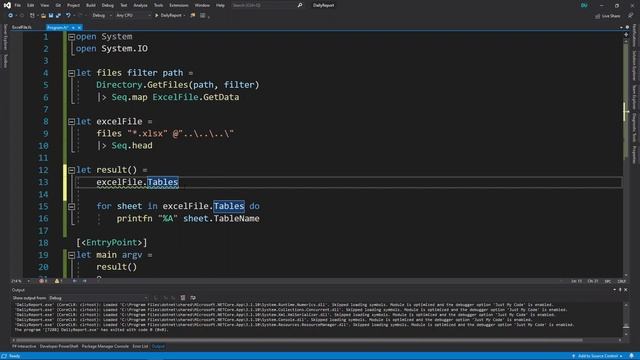This screenshot has width=640, height=360.
Task: Open the Build menu
Action: tap(91, 5)
